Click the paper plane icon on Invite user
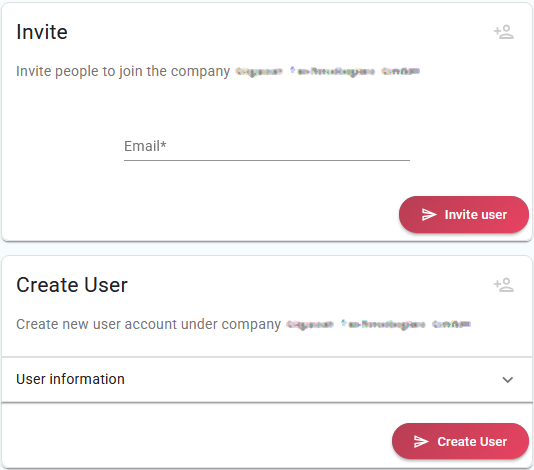The image size is (534, 470). tap(429, 215)
